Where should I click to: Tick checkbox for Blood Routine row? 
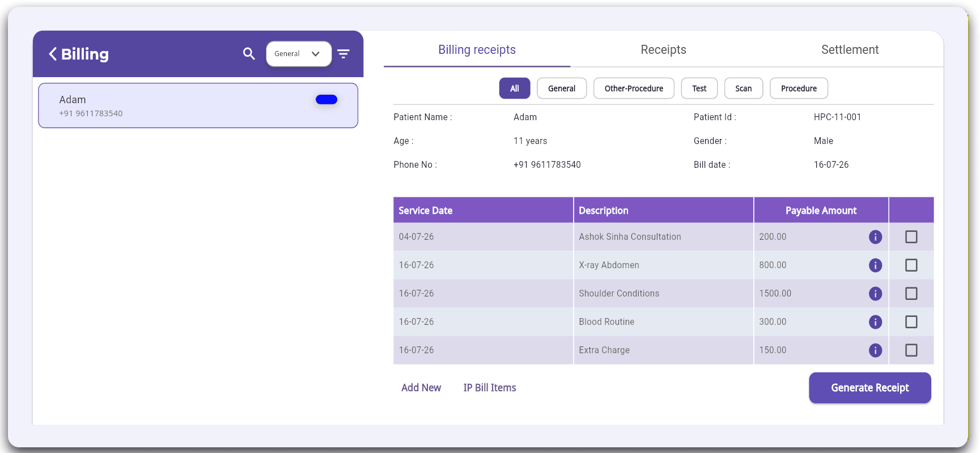[x=911, y=322]
